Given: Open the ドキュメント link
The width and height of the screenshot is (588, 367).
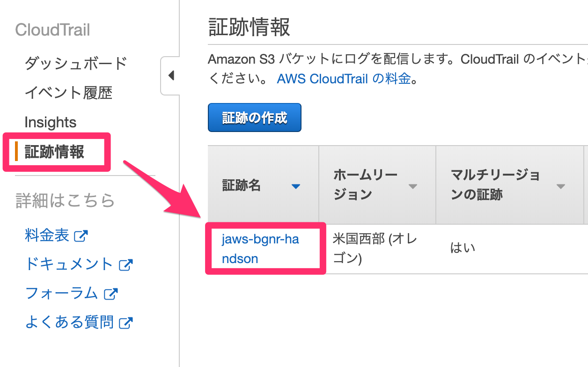Looking at the screenshot, I should pyautogui.click(x=69, y=264).
